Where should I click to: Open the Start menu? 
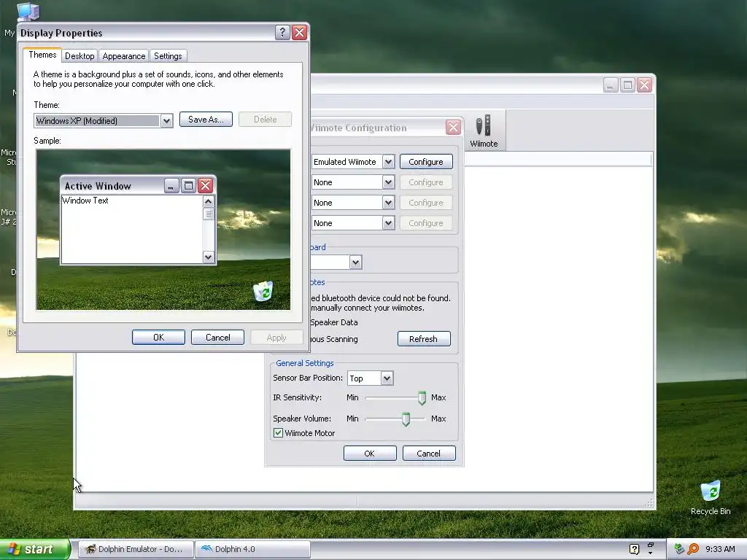(x=35, y=549)
